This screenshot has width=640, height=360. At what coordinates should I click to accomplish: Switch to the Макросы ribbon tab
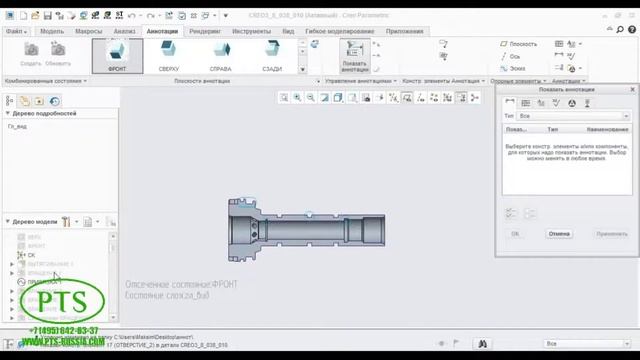pyautogui.click(x=89, y=31)
